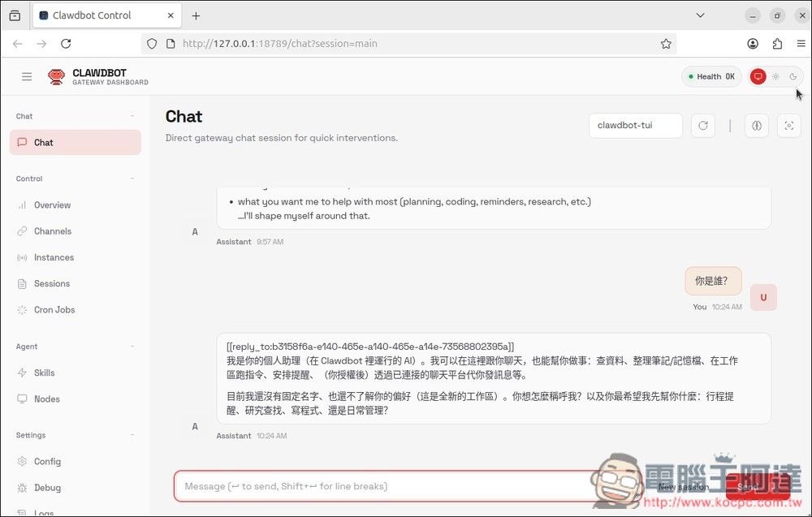Open the Instances panel
Image resolution: width=812 pixels, height=517 pixels.
click(54, 257)
